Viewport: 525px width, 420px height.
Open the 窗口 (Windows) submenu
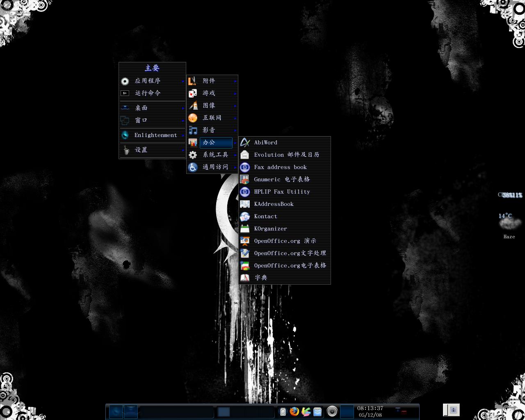point(152,120)
